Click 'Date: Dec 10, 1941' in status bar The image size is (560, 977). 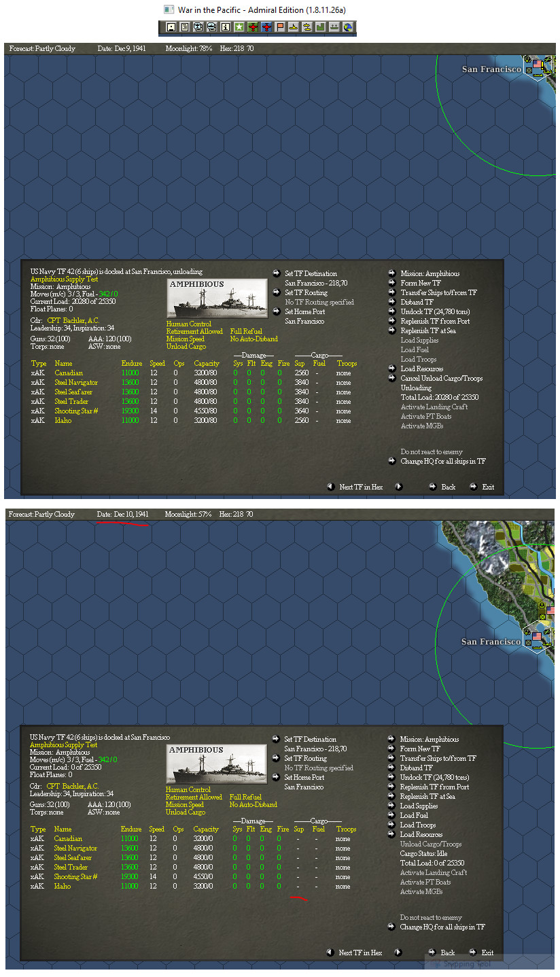pos(122,514)
